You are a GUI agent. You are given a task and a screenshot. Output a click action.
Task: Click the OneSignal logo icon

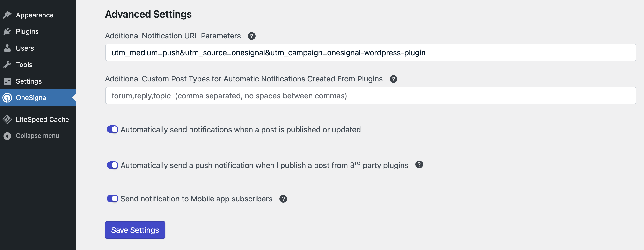pos(7,98)
